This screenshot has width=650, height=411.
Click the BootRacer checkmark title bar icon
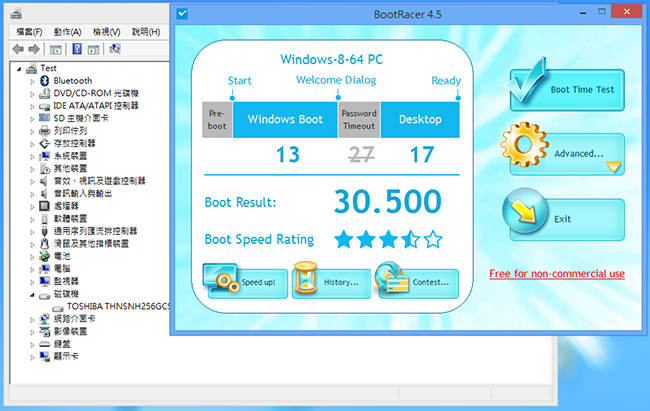click(x=182, y=14)
